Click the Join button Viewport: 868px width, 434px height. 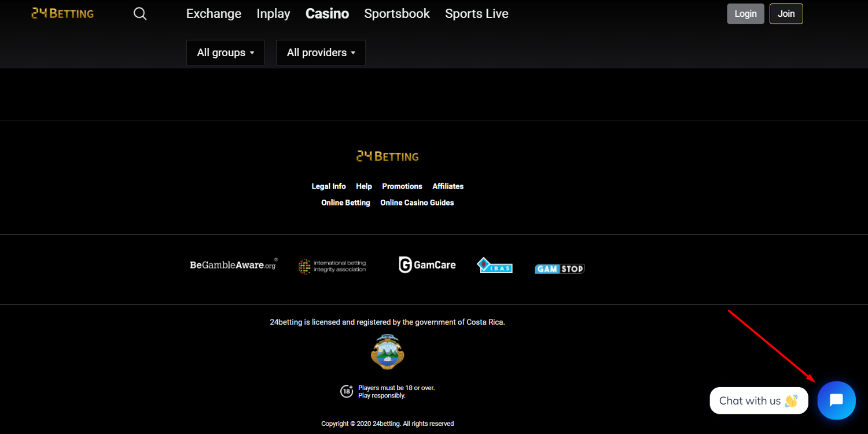(x=786, y=14)
